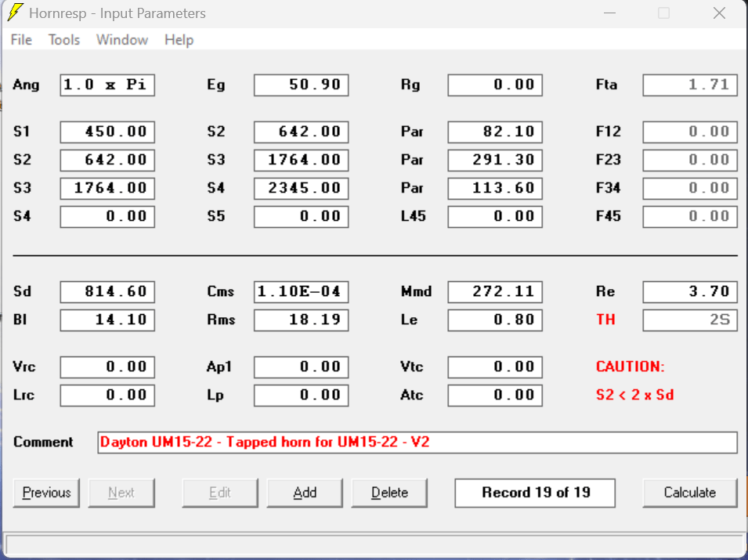This screenshot has width=748, height=560.
Task: Select the S4 field showing 2345.00
Action: coord(301,188)
